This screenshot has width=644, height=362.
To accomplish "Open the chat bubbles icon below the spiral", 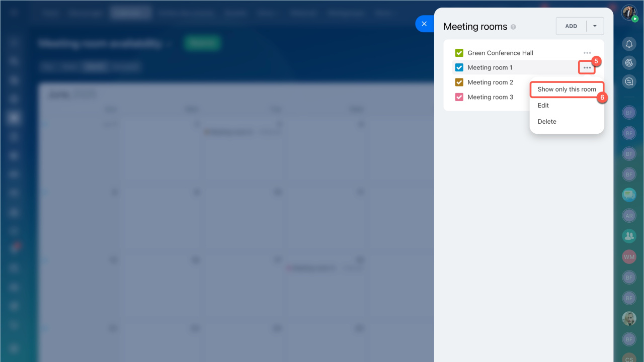I will click(x=629, y=81).
